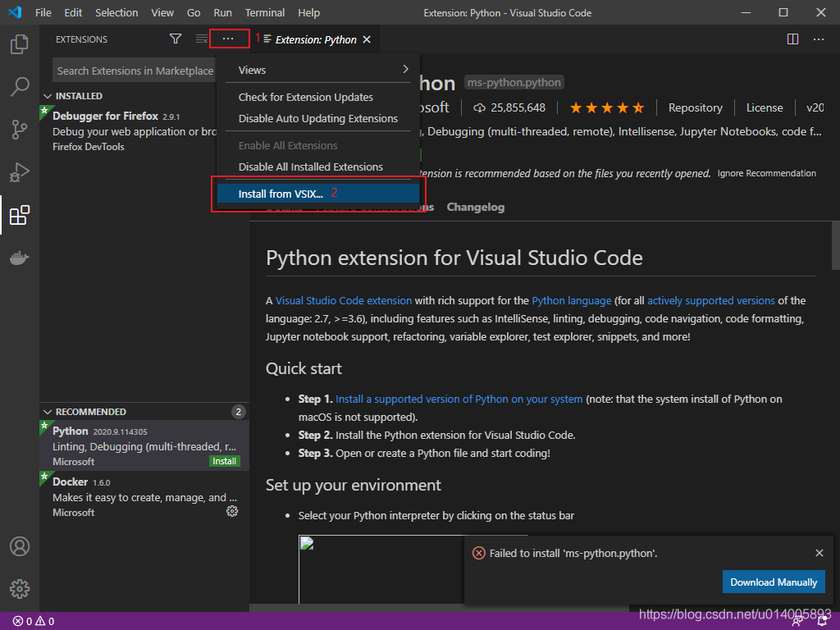
Task: Open Visual Studio Code extension link
Action: pos(344,300)
